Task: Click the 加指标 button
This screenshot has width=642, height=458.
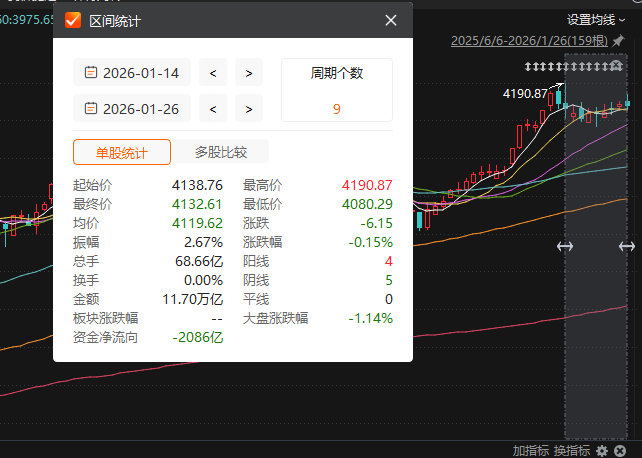Action: (x=529, y=451)
